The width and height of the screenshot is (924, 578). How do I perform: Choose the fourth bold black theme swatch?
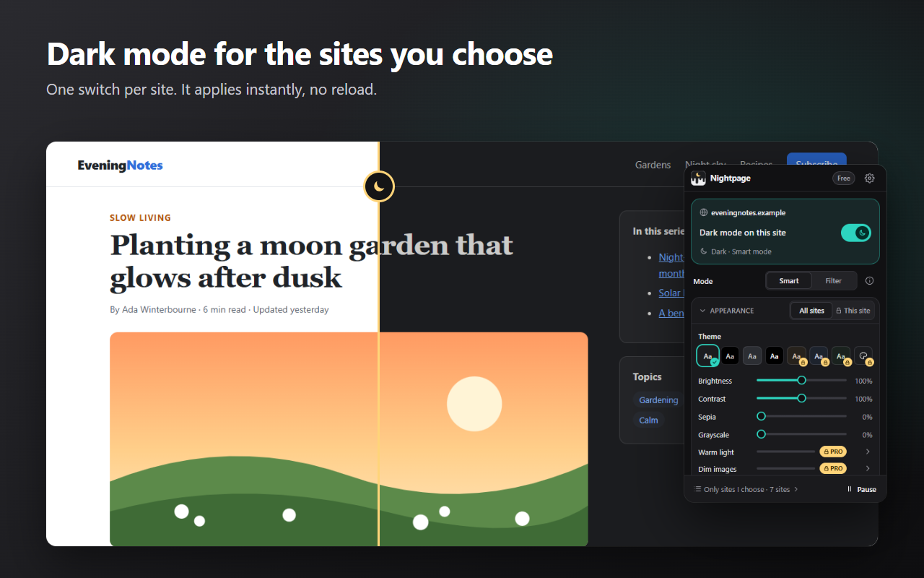(x=775, y=355)
